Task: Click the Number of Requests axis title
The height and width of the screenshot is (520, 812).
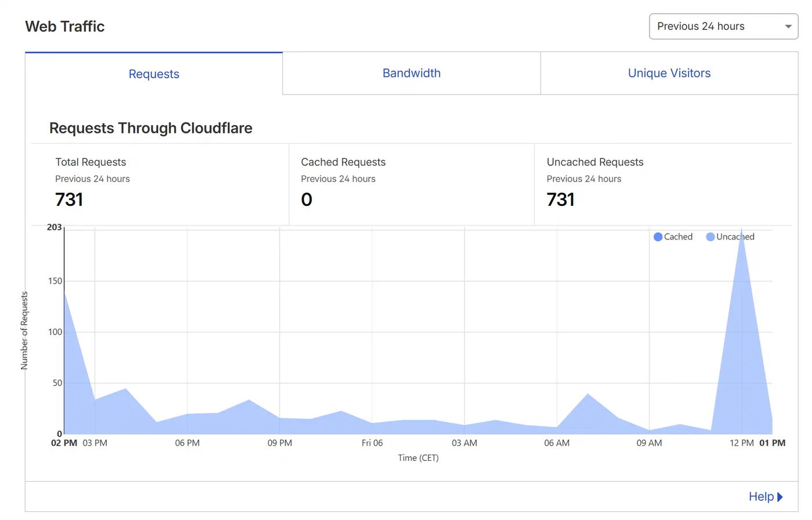Action: point(24,330)
